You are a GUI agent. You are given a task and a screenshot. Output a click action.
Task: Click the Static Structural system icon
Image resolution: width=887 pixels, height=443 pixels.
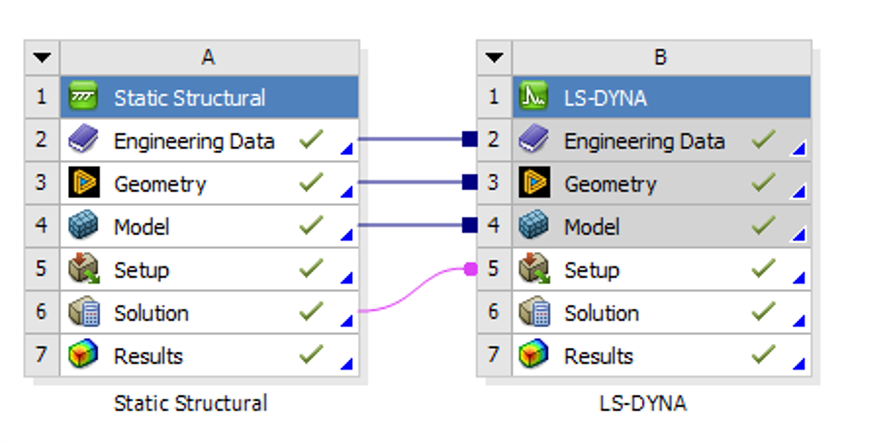tap(83, 97)
